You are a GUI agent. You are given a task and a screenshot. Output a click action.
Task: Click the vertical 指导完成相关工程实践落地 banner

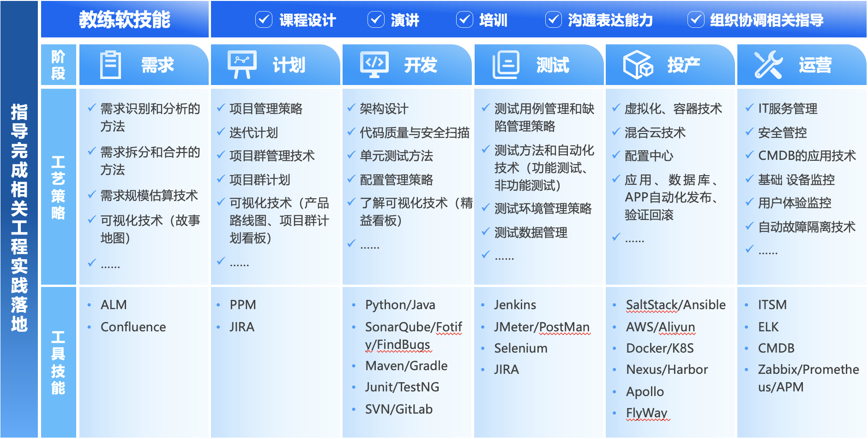[19, 219]
